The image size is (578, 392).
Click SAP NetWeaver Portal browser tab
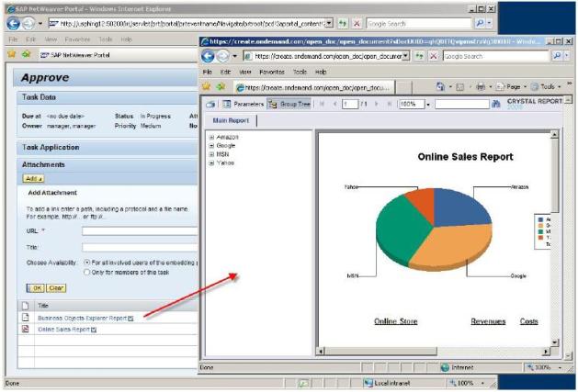point(75,55)
